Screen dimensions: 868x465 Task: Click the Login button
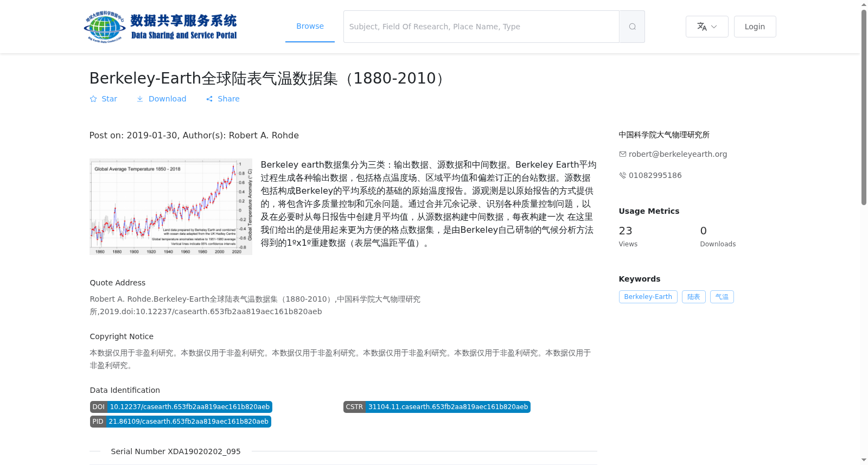[x=755, y=27]
